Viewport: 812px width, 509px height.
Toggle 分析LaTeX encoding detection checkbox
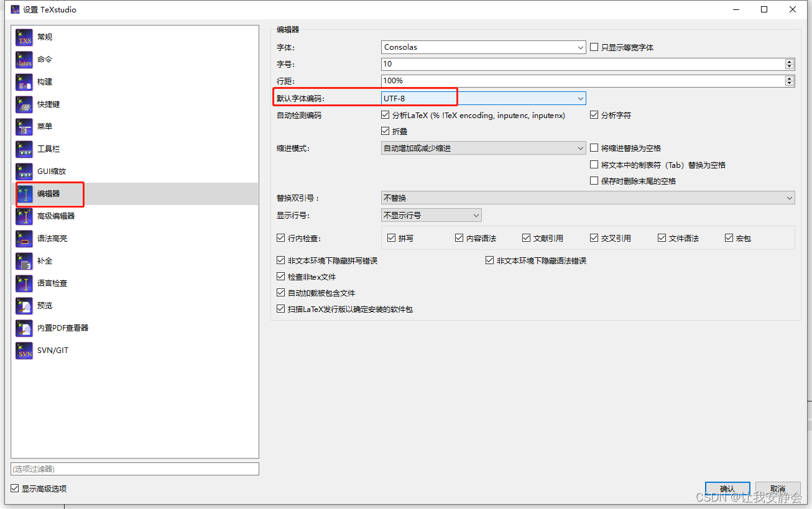pos(385,115)
